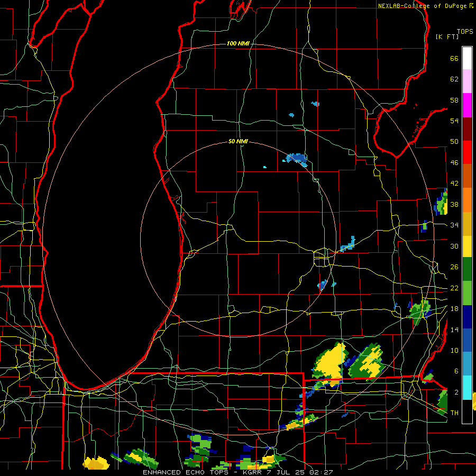This screenshot has height=476, width=476.
Task: Click the orange 38-42 K FT legend swatch
Action: point(467,200)
